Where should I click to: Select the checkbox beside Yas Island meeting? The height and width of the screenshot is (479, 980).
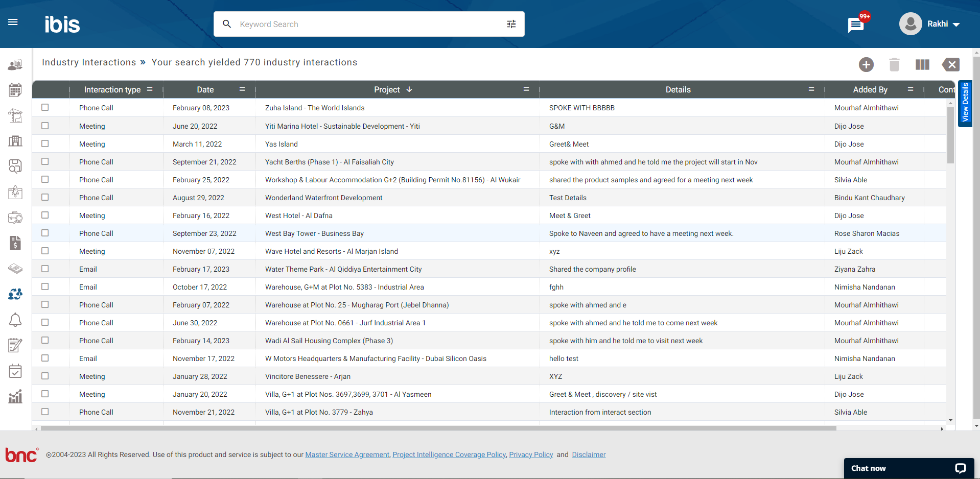45,143
